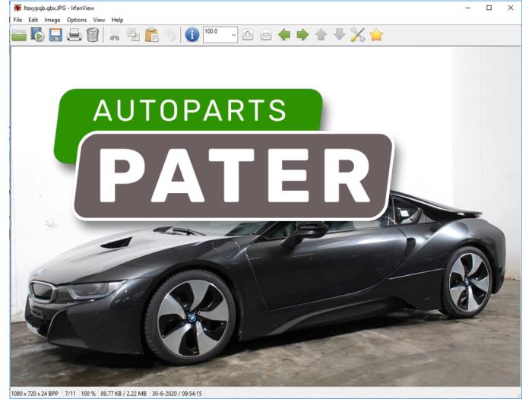This screenshot has height=399, width=532.
Task: Expand the zoom percentage dropdown arrow
Action: click(x=233, y=35)
